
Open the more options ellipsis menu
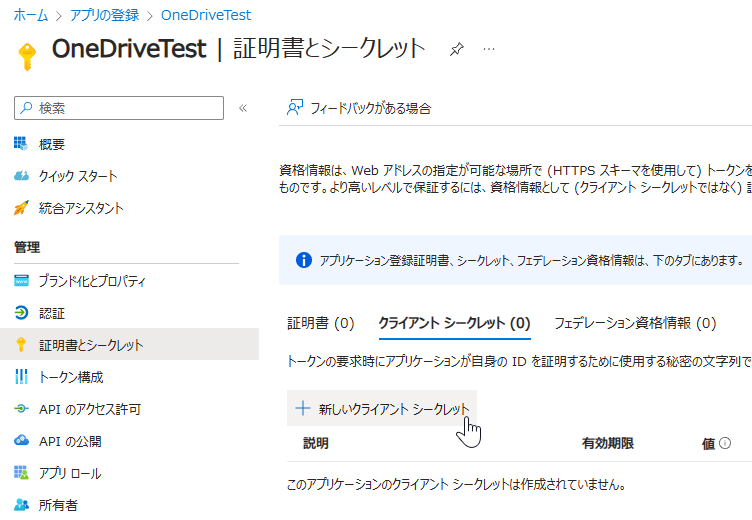[489, 49]
